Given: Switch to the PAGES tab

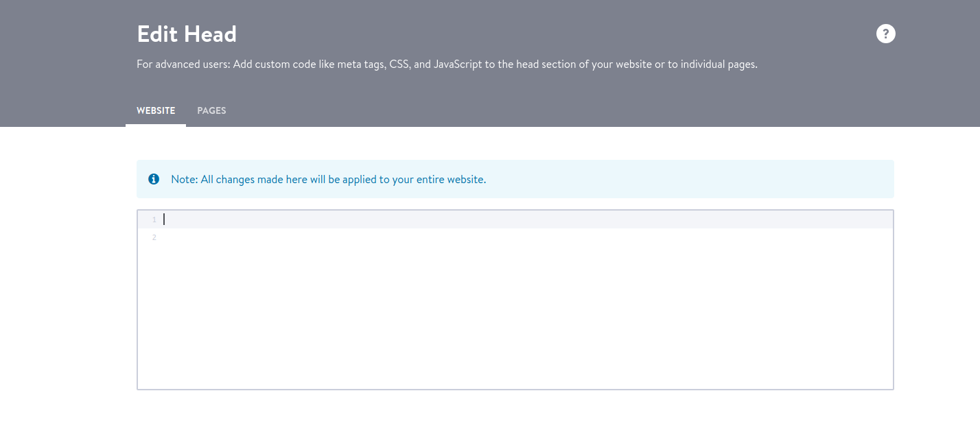Looking at the screenshot, I should [x=211, y=110].
